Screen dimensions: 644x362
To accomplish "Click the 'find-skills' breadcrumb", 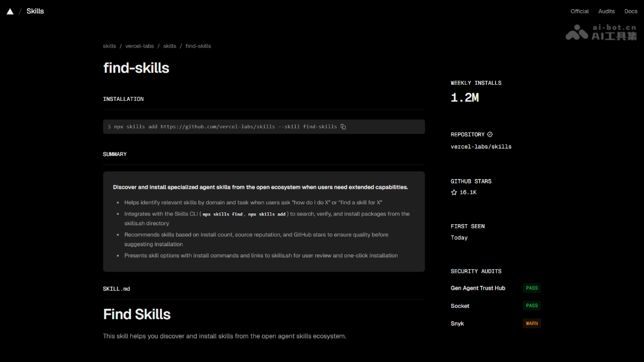I will (199, 46).
